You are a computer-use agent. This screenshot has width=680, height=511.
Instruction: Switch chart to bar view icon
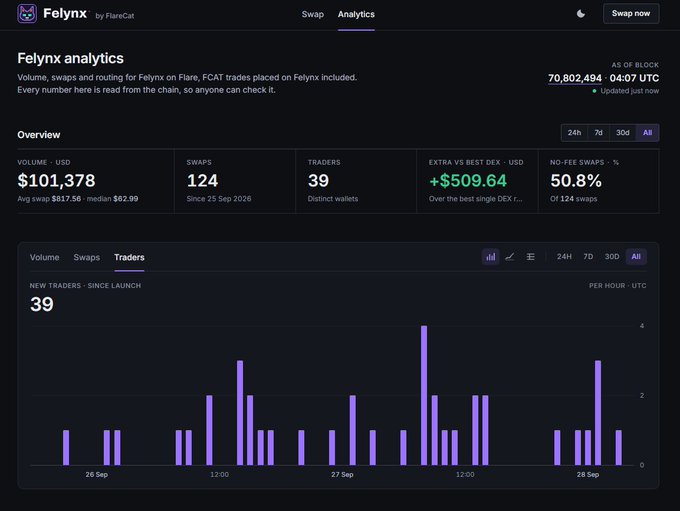tap(490, 257)
